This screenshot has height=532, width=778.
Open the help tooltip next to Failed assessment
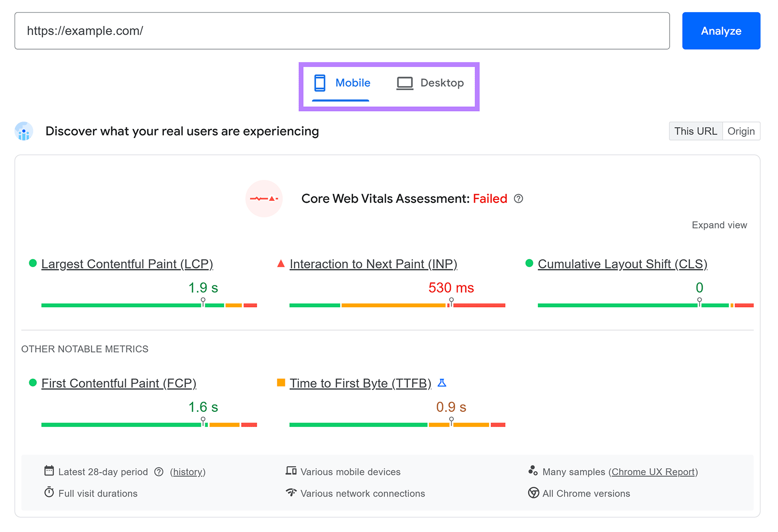[x=518, y=198]
